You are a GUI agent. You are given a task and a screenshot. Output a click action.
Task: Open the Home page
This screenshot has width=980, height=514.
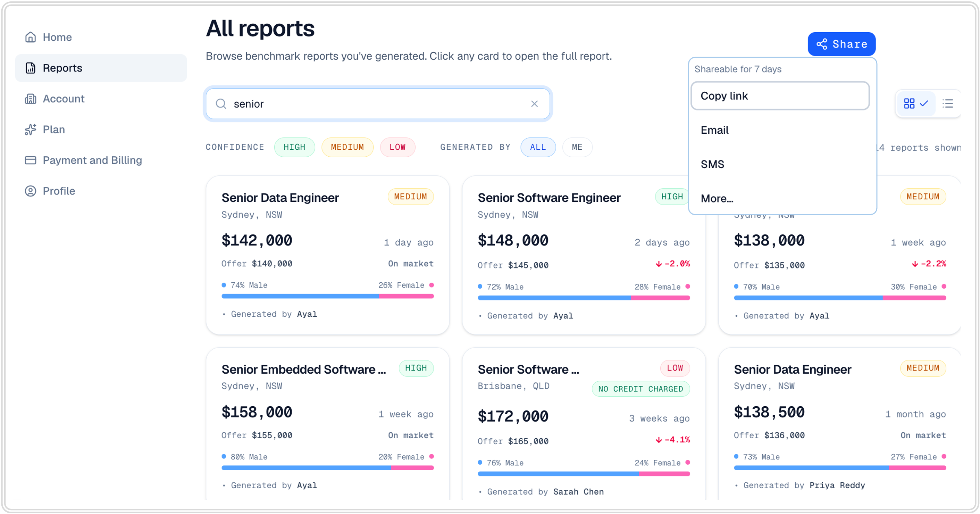(101, 37)
